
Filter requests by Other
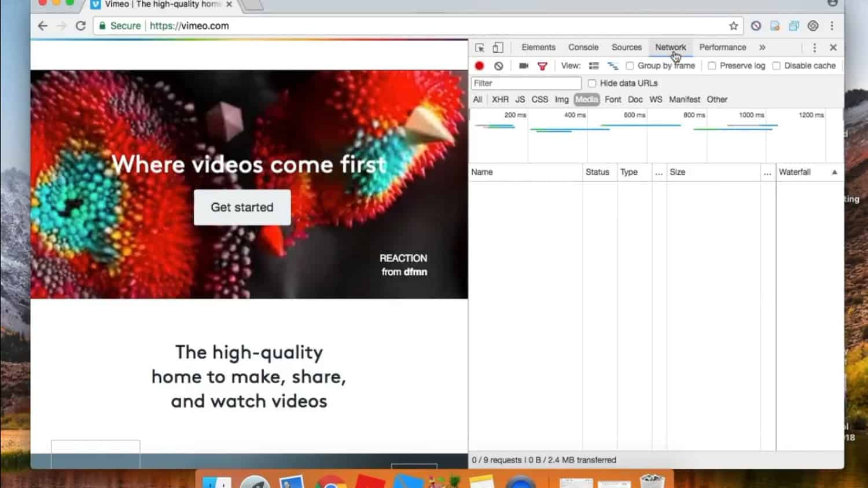717,100
